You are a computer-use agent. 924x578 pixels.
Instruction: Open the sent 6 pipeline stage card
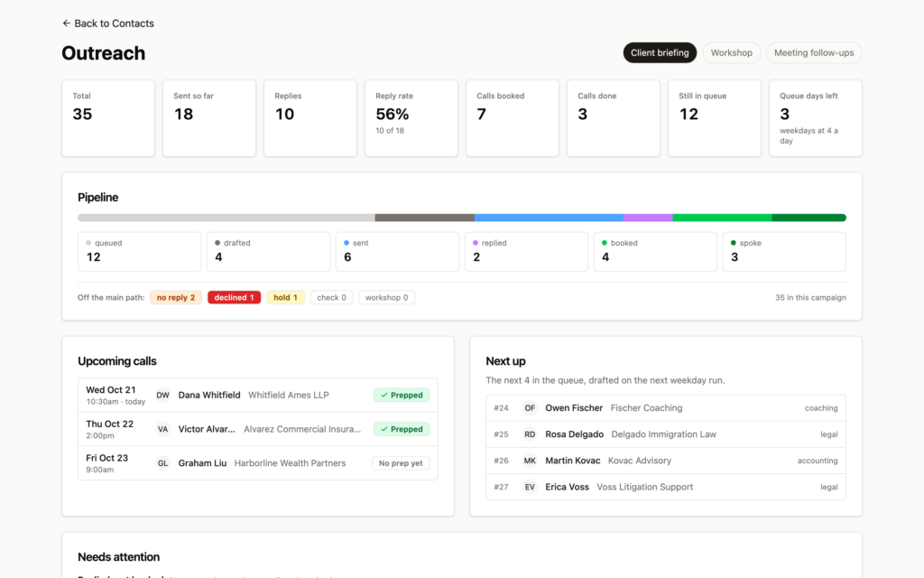[x=397, y=252]
